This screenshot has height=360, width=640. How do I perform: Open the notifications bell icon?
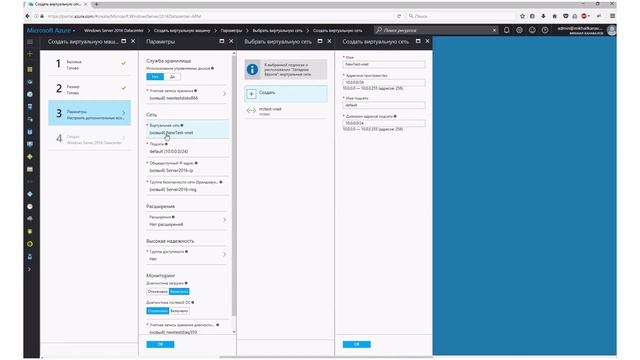coord(507,30)
